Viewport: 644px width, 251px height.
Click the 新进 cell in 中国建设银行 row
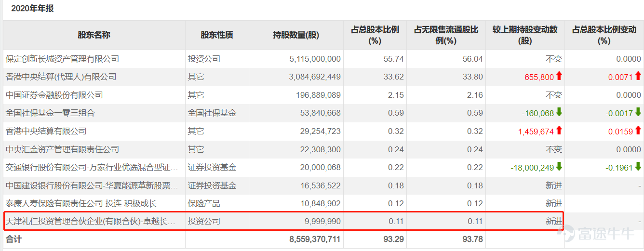(554, 185)
